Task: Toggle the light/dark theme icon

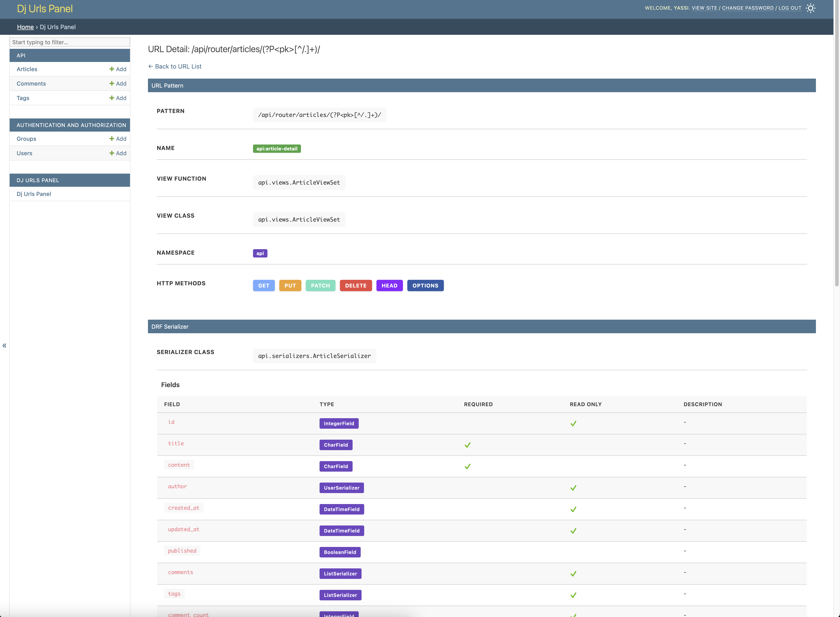Action: pyautogui.click(x=810, y=8)
